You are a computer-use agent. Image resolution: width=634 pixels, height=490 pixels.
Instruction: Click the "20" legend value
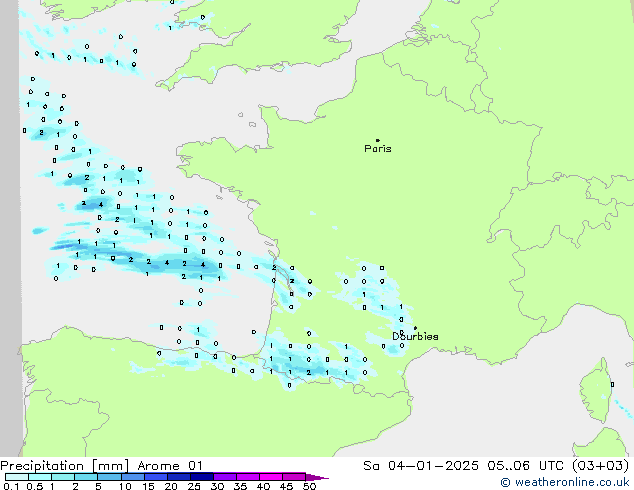[x=171, y=486]
